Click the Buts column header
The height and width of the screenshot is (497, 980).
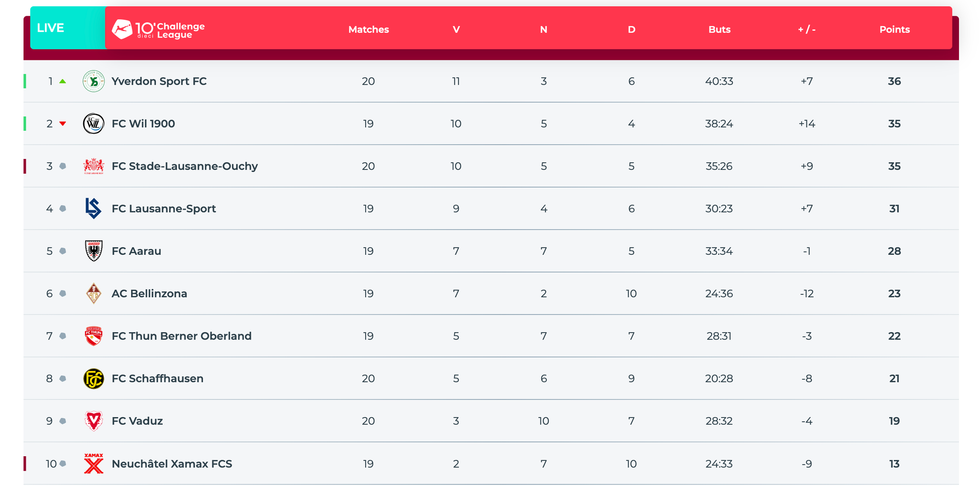point(719,30)
